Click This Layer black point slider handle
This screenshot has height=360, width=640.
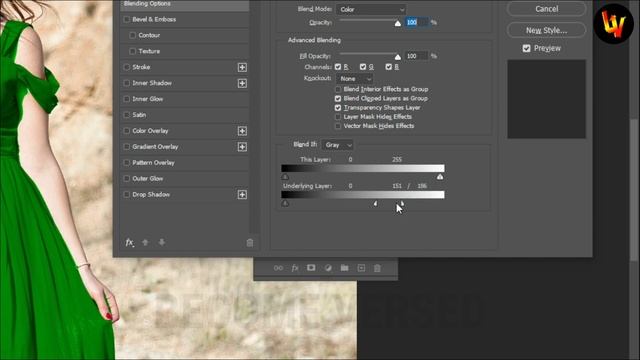point(285,177)
